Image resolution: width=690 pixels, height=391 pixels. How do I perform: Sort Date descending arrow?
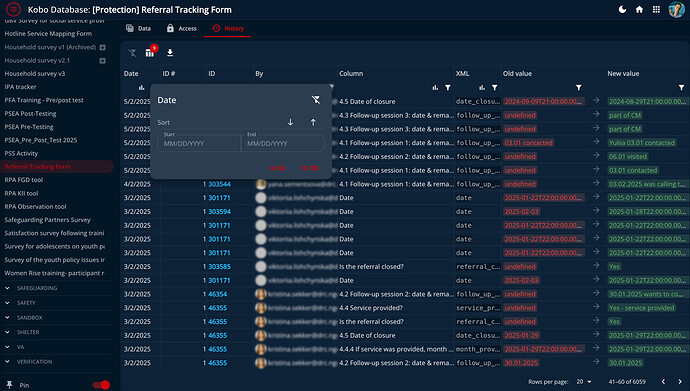[x=290, y=122]
